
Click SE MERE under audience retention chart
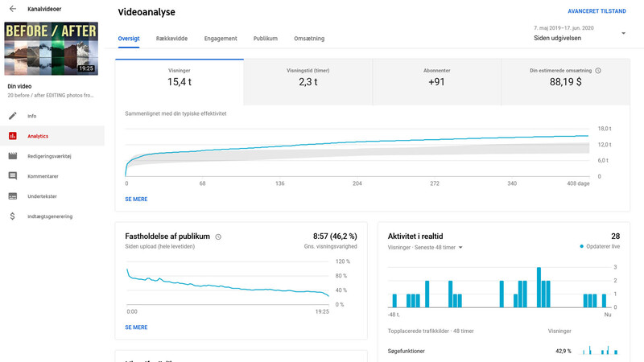pyautogui.click(x=136, y=327)
